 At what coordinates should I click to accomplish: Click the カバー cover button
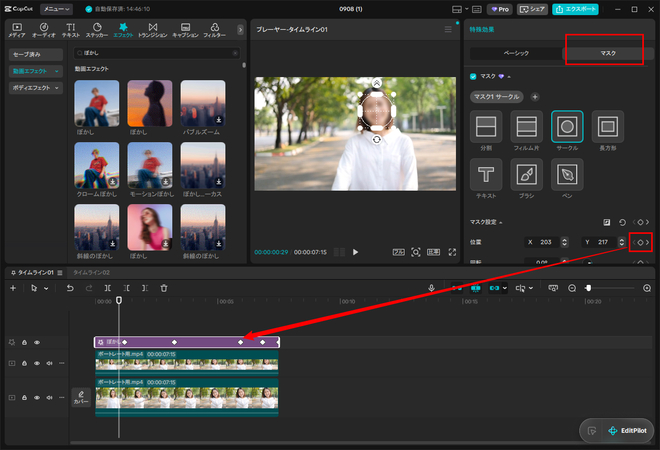[81, 397]
